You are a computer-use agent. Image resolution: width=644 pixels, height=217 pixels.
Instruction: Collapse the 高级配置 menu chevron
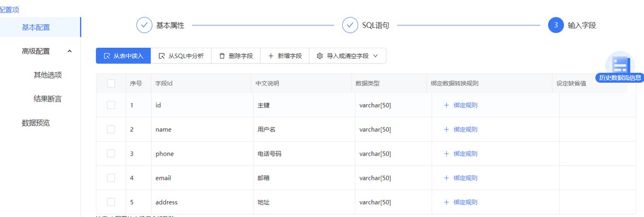[70, 51]
